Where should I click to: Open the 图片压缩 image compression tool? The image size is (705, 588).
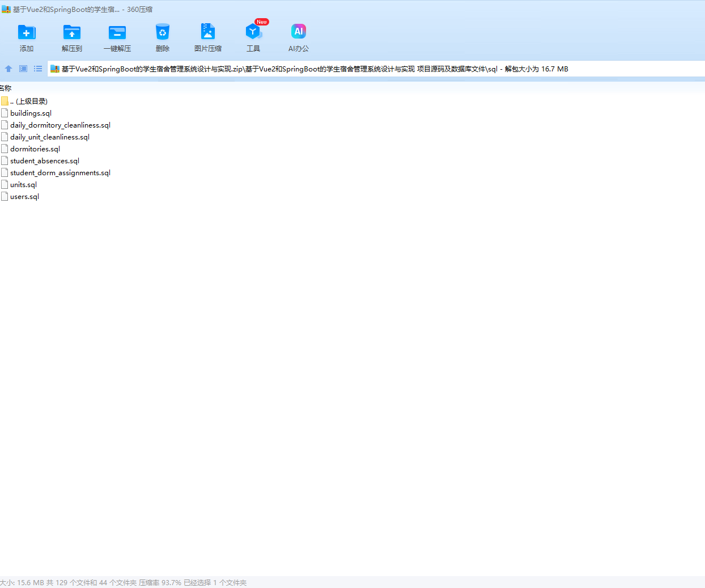(208, 32)
